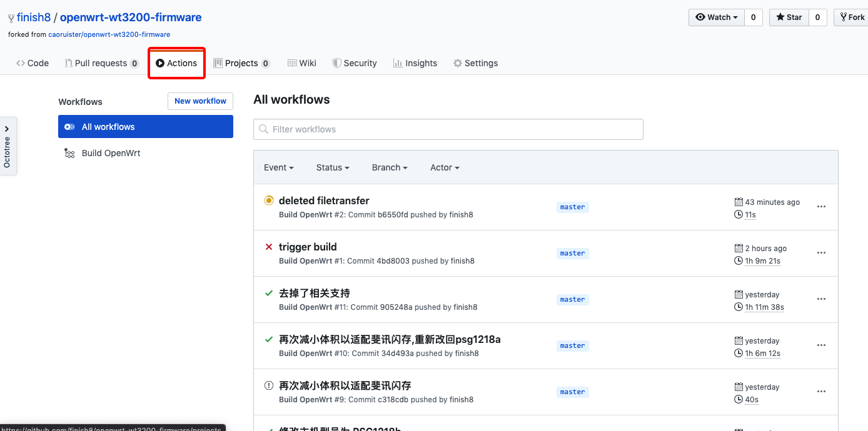The image size is (868, 431).
Task: Click success checkmark of run #10
Action: tap(269, 339)
